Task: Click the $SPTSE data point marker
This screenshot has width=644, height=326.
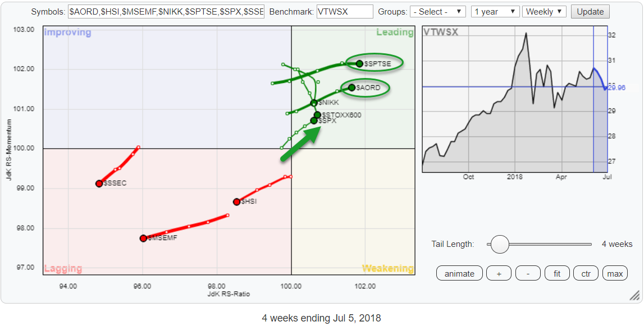Action: pos(359,64)
